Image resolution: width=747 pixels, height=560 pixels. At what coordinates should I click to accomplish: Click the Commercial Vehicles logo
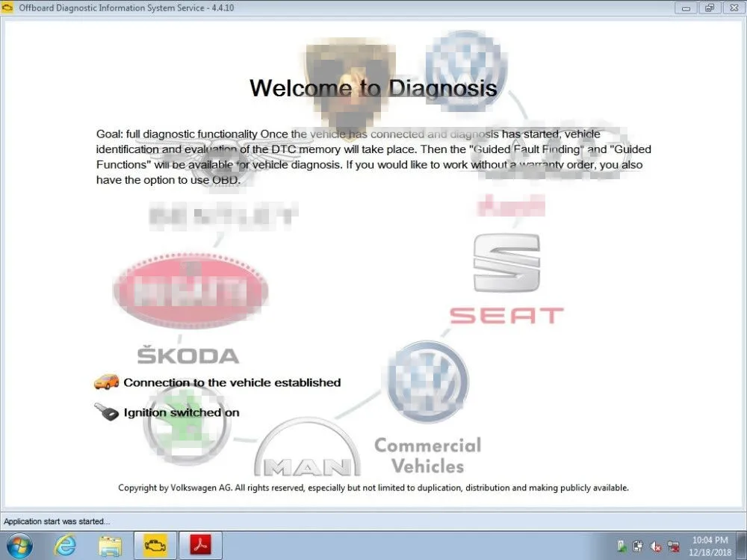coord(428,408)
